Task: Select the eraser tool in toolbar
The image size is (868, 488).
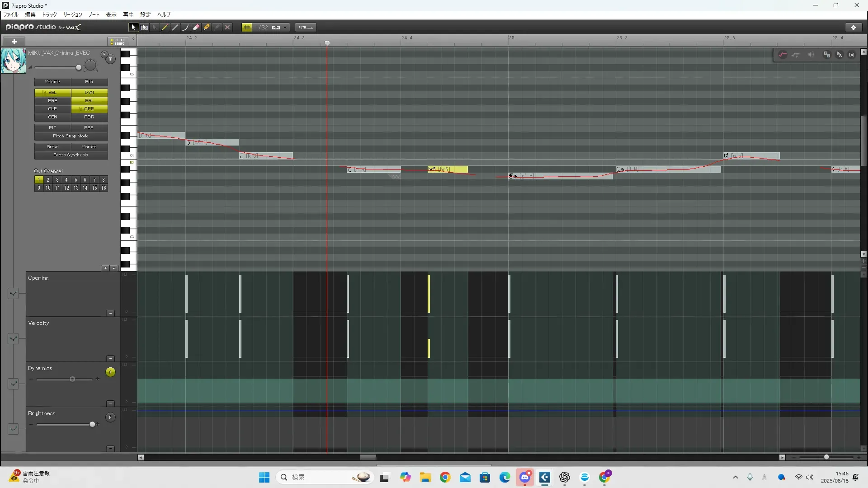Action: click(196, 27)
